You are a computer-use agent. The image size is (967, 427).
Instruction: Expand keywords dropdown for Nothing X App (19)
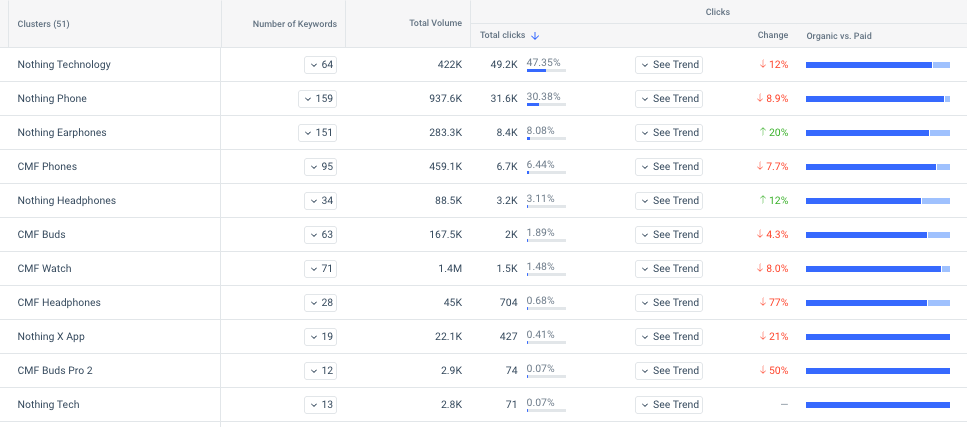[321, 336]
